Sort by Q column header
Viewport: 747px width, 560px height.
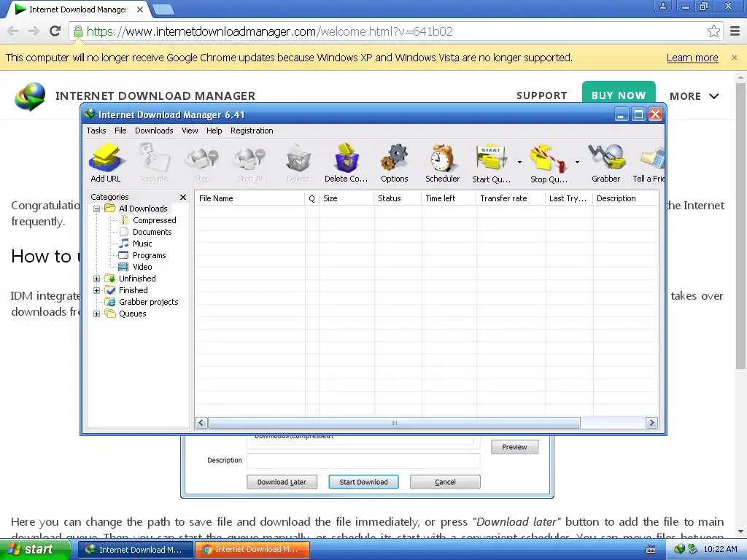(x=312, y=198)
